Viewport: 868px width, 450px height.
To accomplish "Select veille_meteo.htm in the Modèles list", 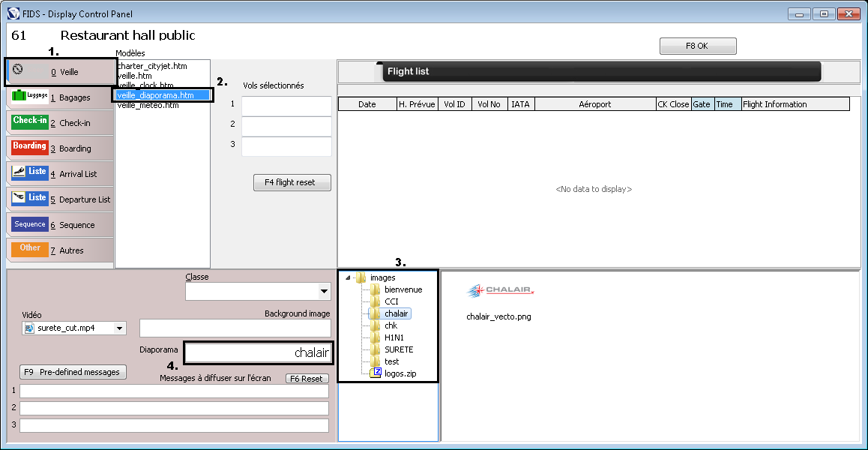I will [x=148, y=106].
